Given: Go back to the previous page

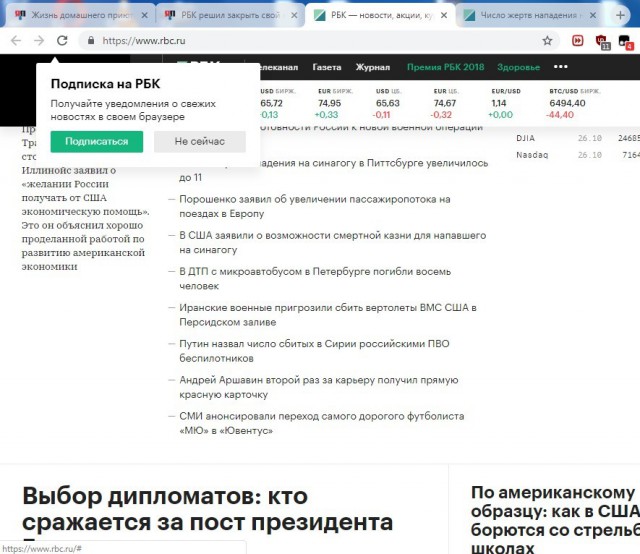Looking at the screenshot, I should (16, 40).
